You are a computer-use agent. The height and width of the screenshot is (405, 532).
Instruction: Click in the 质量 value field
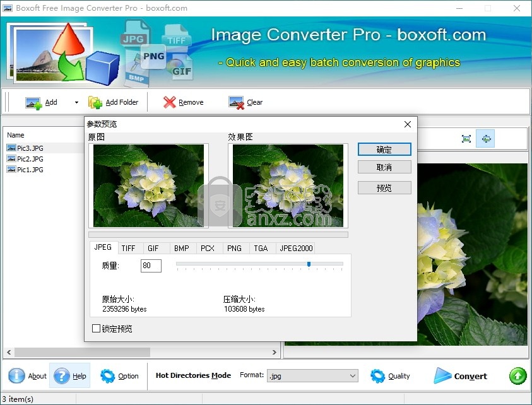coord(151,266)
